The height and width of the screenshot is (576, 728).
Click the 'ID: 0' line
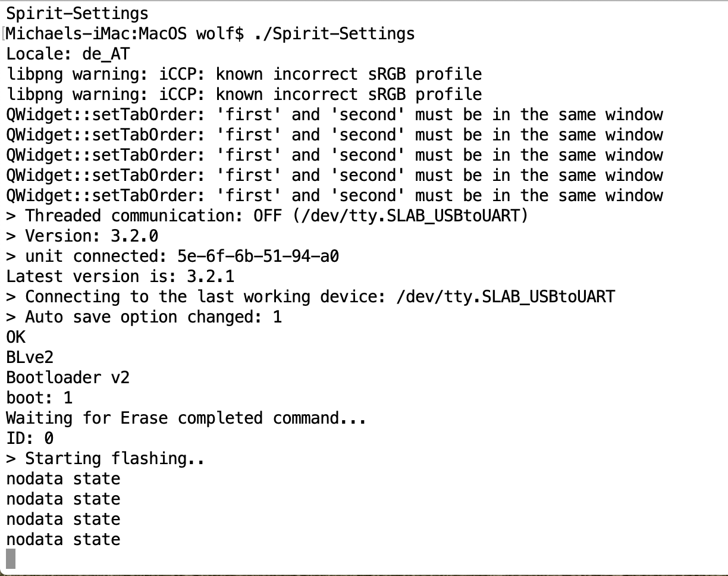(x=30, y=439)
